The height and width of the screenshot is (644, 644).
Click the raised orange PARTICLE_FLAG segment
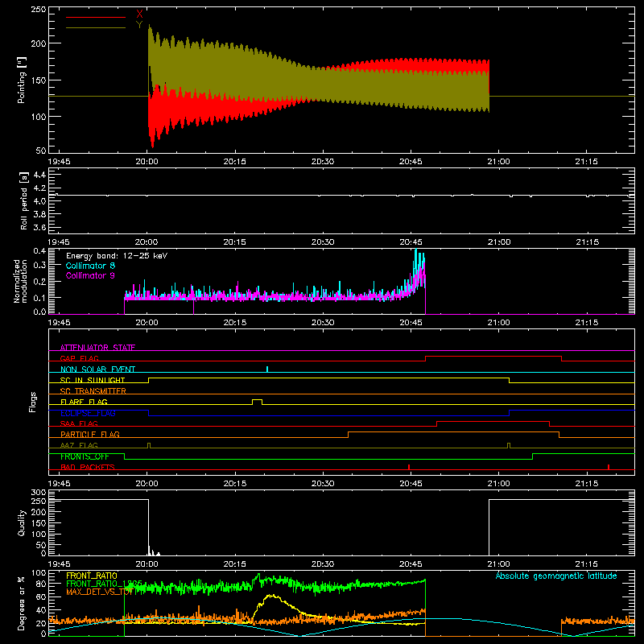pyautogui.click(x=453, y=432)
